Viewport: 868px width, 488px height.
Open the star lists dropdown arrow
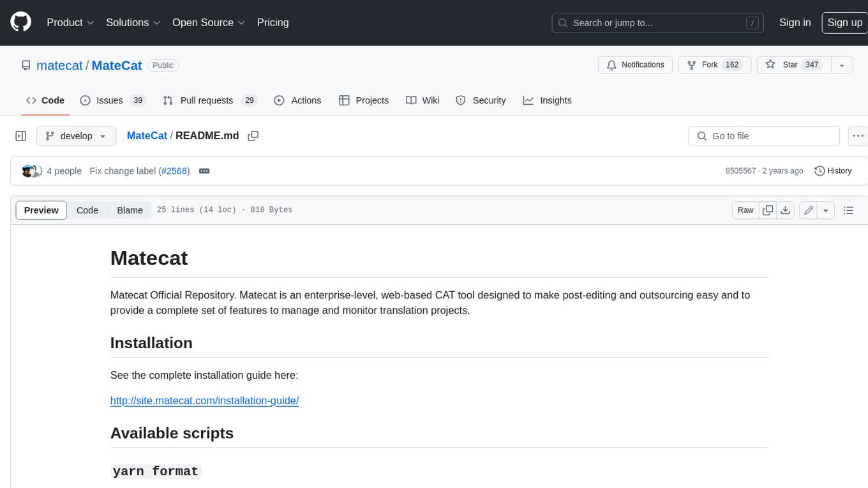(x=842, y=65)
